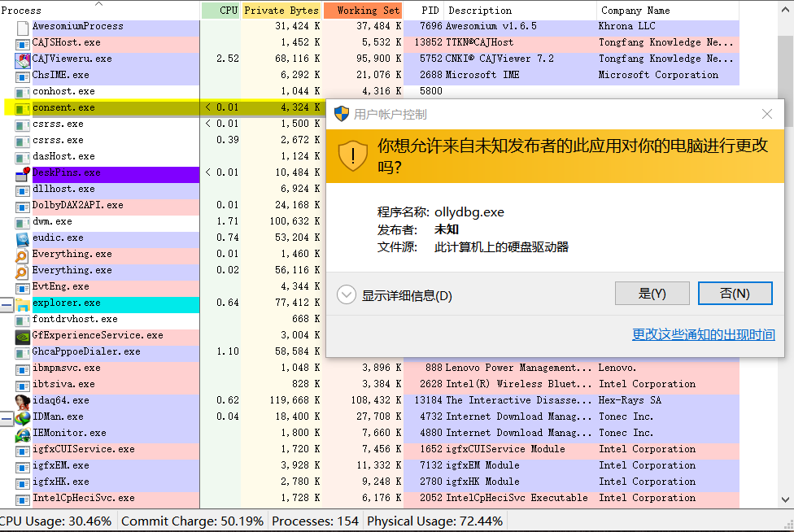
Task: Click the explorer.exe folder icon
Action: click(22, 304)
